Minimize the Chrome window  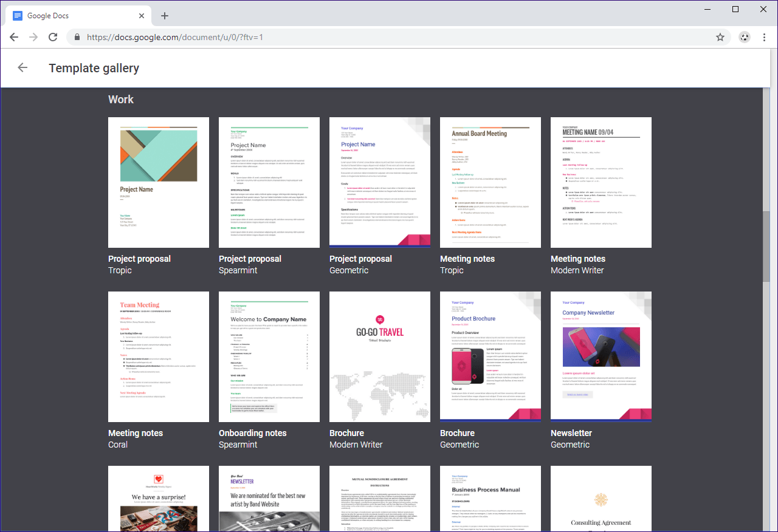point(707,9)
